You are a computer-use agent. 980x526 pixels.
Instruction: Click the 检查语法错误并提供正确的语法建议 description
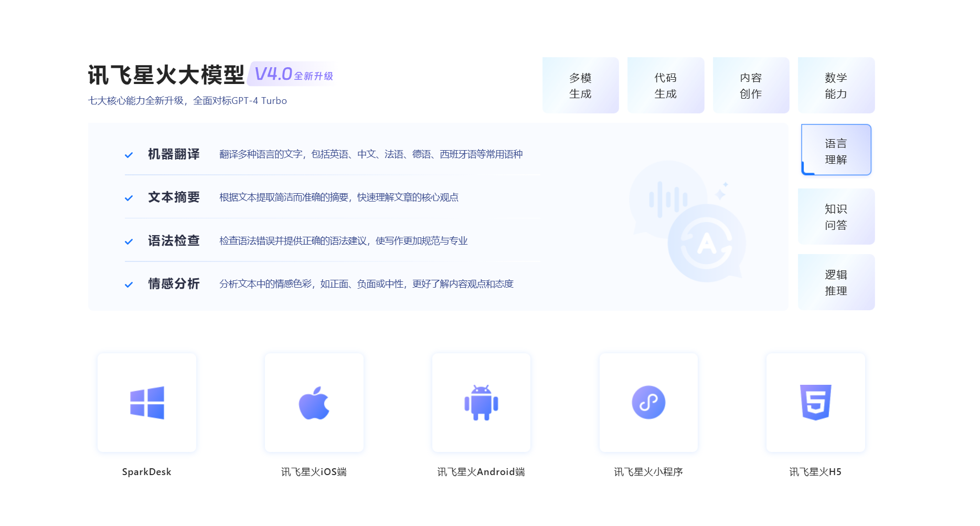[x=343, y=241]
